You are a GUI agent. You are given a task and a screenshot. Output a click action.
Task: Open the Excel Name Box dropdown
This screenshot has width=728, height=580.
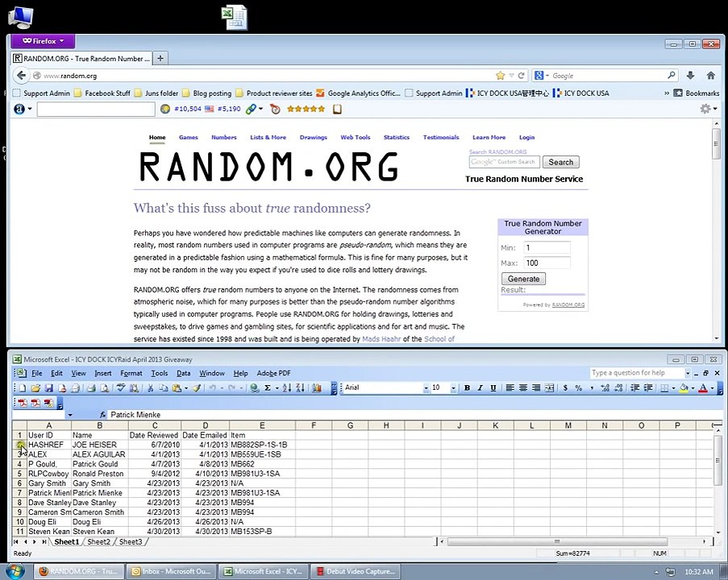coord(70,415)
